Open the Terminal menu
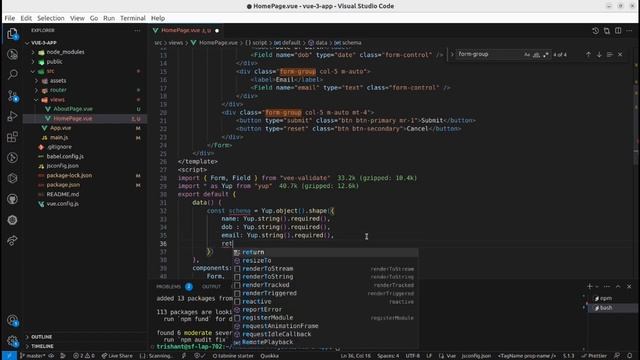Viewport: 640px width, 360px height. (133, 18)
